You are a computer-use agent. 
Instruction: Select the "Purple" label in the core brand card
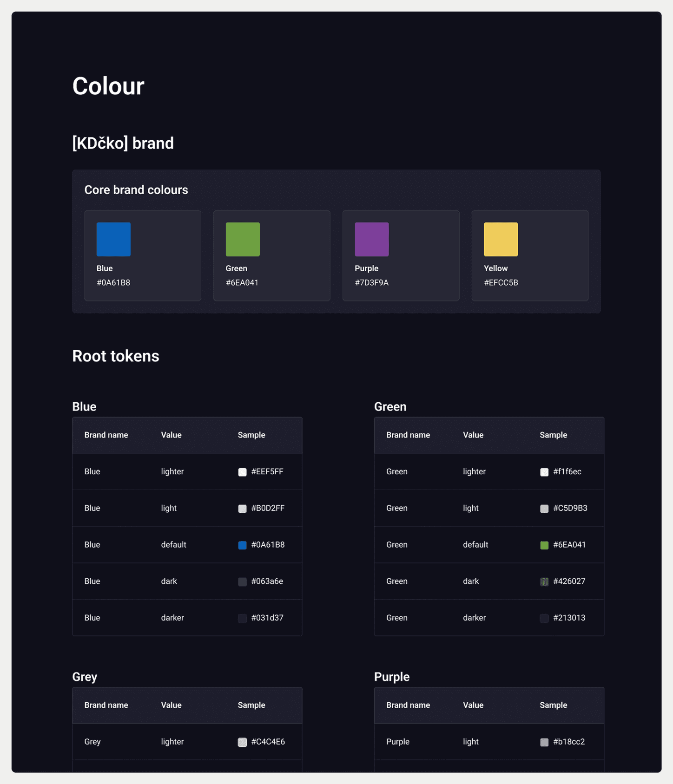click(x=367, y=268)
